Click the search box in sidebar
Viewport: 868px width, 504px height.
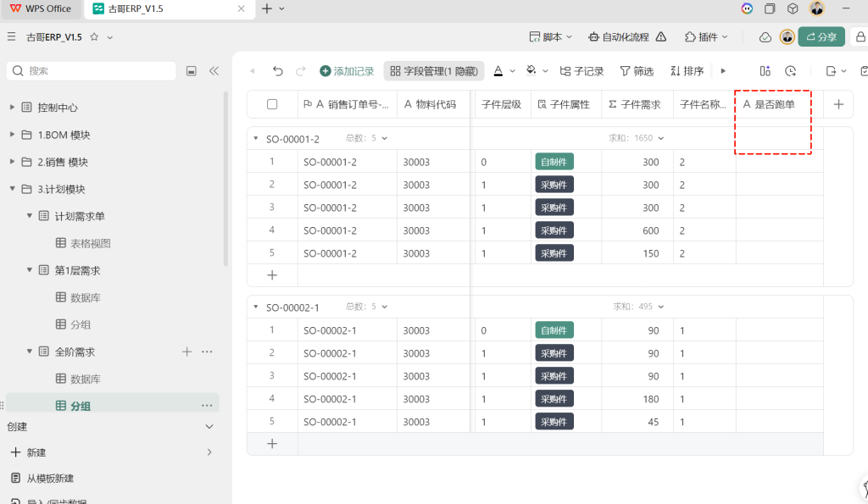tap(92, 71)
